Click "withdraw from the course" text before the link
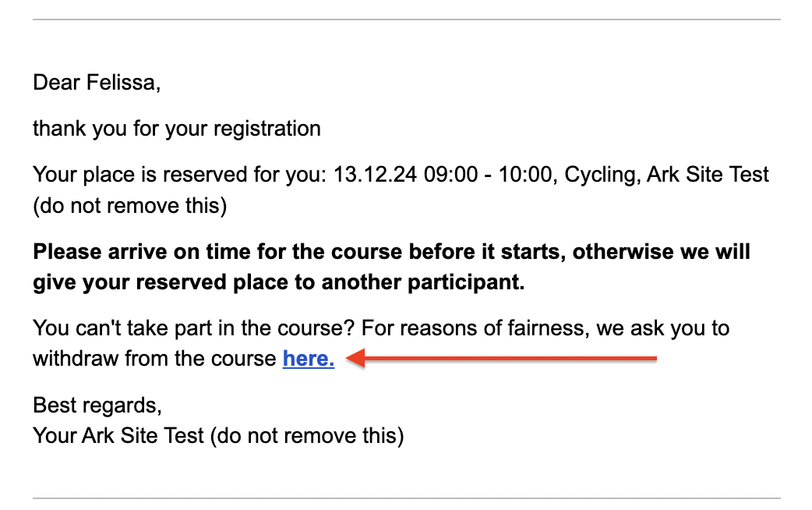This screenshot has width=812, height=510. tap(154, 359)
